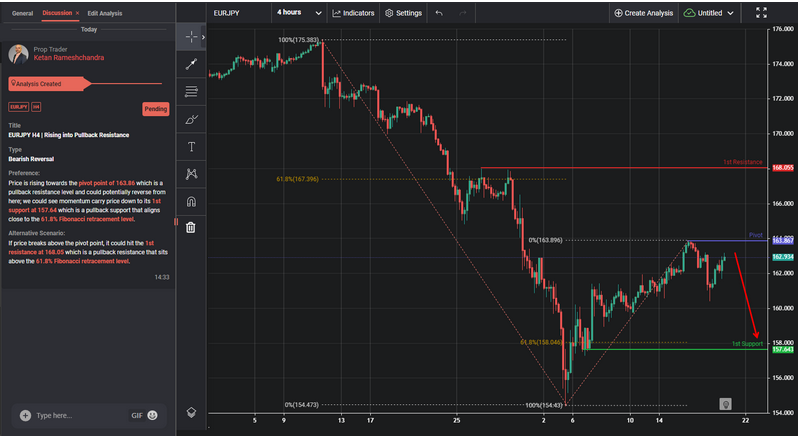Click the 14:33 timestamp

coord(162,277)
